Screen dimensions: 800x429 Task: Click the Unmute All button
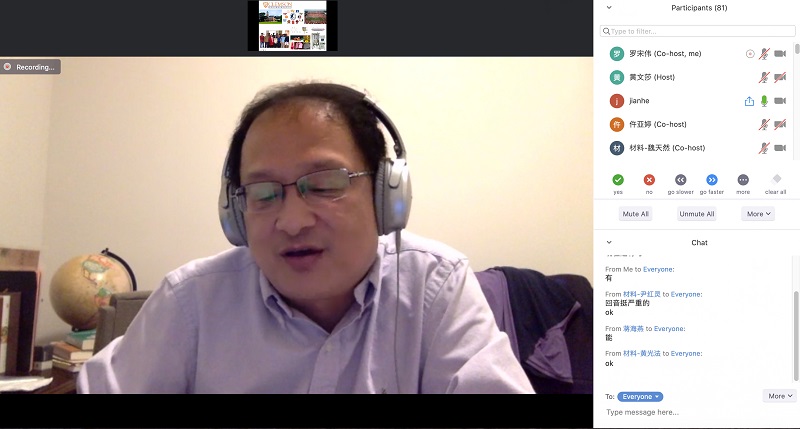pos(697,214)
